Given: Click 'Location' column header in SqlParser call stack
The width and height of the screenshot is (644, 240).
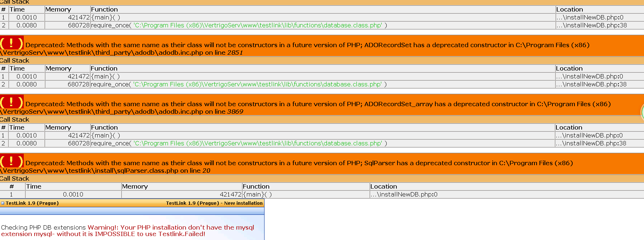Looking at the screenshot, I should coord(383,186).
